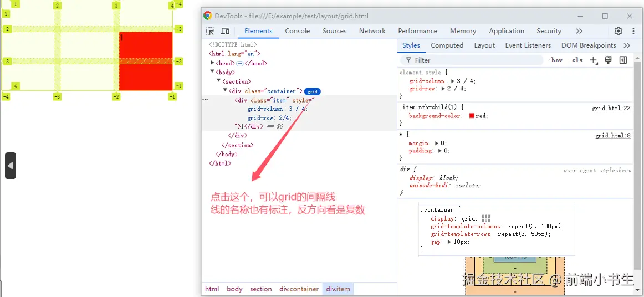Click the Filter styles input field
The image size is (644, 297).
coord(472,60)
